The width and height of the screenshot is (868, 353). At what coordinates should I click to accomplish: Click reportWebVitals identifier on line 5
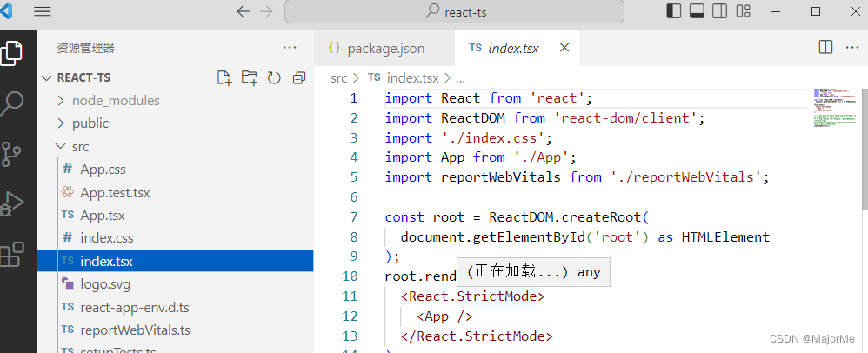(x=501, y=177)
